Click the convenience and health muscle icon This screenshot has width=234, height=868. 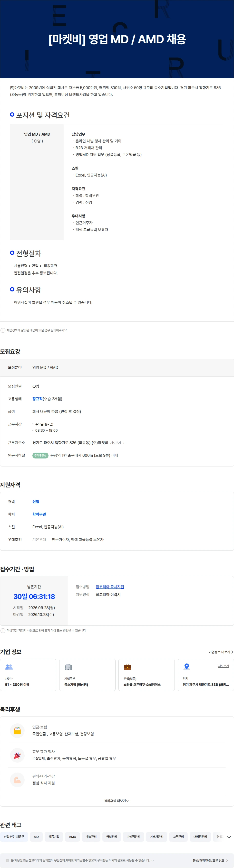coord(17,780)
